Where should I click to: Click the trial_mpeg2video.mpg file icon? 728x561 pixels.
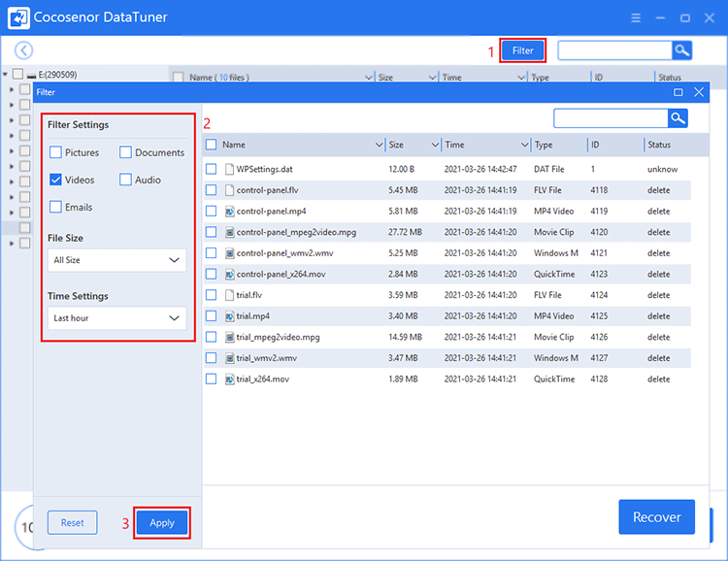point(229,337)
